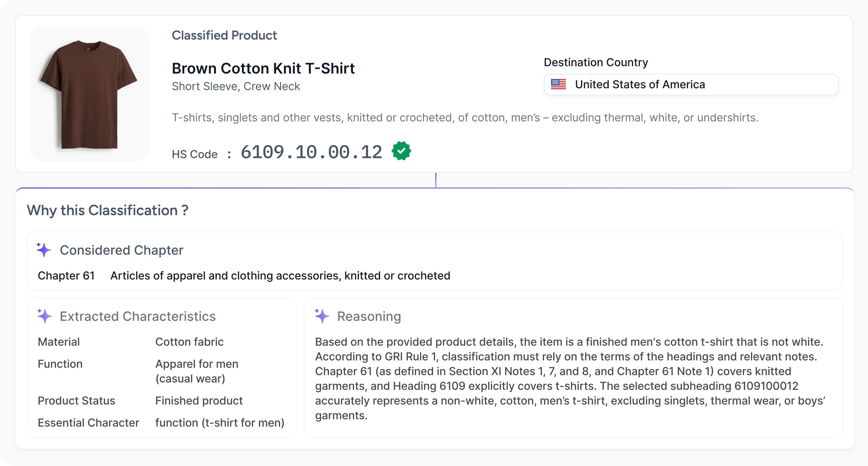
Task: Click the Brown Cotton Knit T-Shirt title
Action: pos(263,69)
